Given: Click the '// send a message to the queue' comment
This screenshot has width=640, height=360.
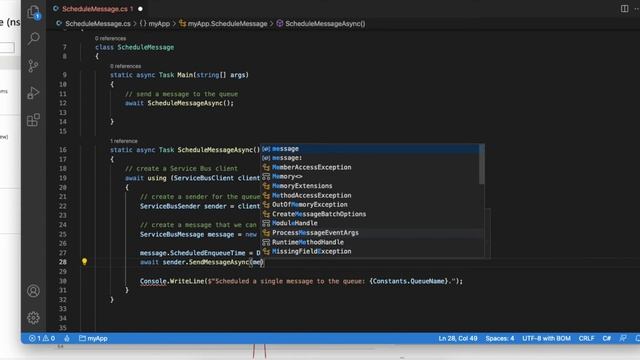Looking at the screenshot, I should 181,94.
